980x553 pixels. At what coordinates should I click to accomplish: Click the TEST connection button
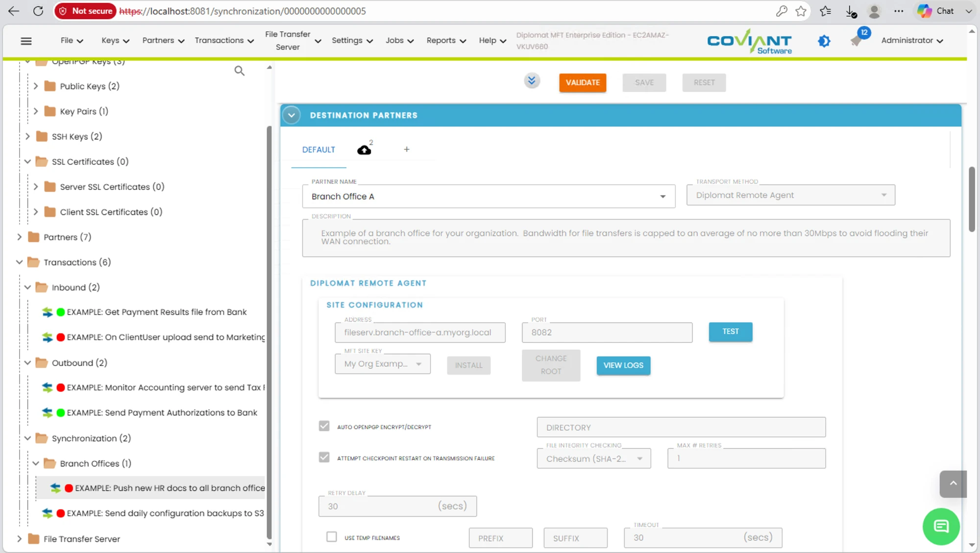coord(731,332)
